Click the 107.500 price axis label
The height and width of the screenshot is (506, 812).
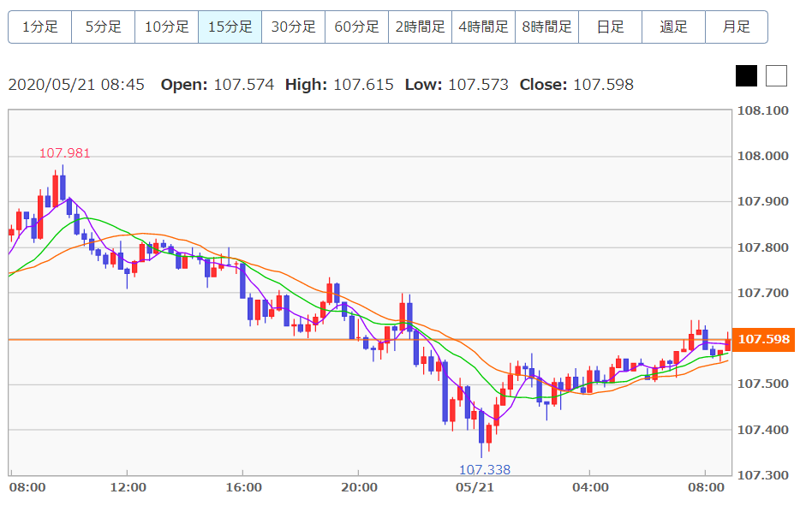[x=763, y=384]
